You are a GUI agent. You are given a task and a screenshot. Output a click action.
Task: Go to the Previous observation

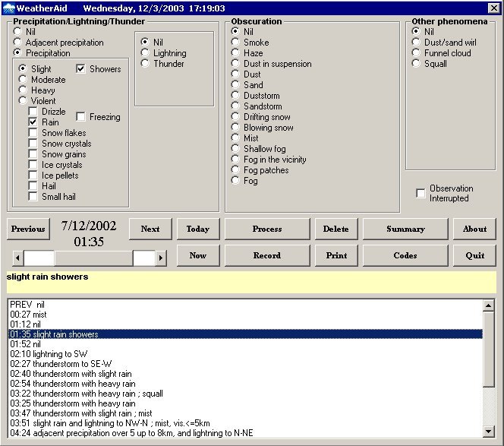click(28, 229)
